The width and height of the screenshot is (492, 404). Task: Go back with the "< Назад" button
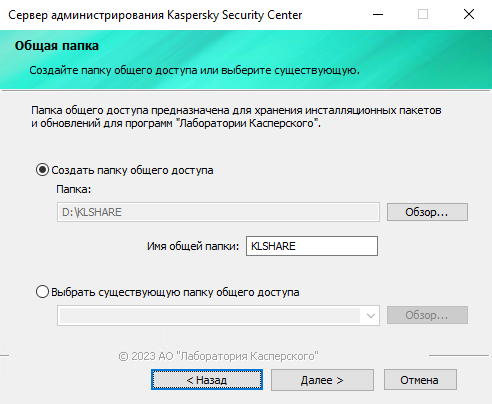[207, 380]
